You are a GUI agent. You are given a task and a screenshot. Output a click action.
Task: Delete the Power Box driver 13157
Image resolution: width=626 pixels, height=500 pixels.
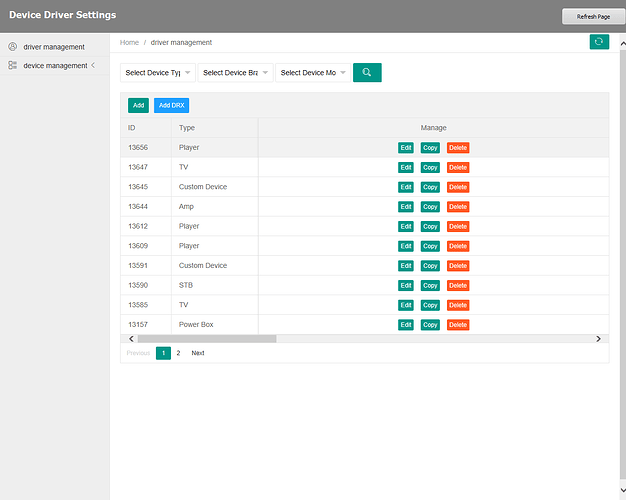click(x=458, y=325)
